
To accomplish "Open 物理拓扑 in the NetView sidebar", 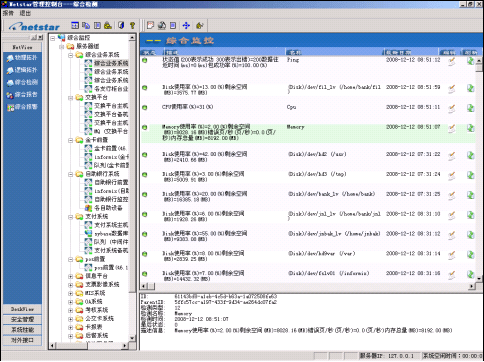I will (x=23, y=58).
